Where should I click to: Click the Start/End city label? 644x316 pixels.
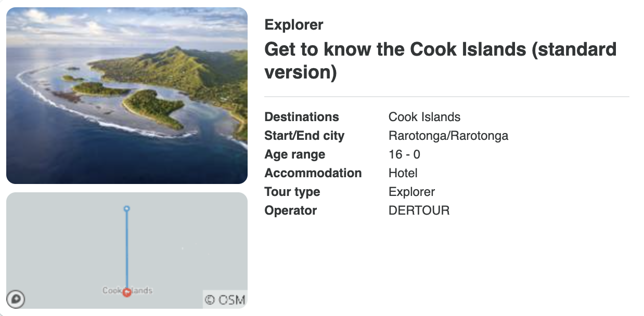coord(304,135)
